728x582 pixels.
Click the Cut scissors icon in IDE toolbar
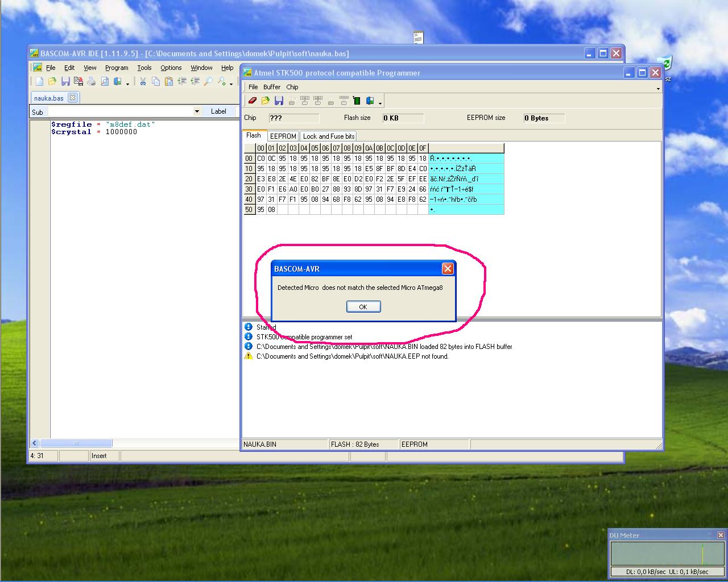tap(143, 82)
